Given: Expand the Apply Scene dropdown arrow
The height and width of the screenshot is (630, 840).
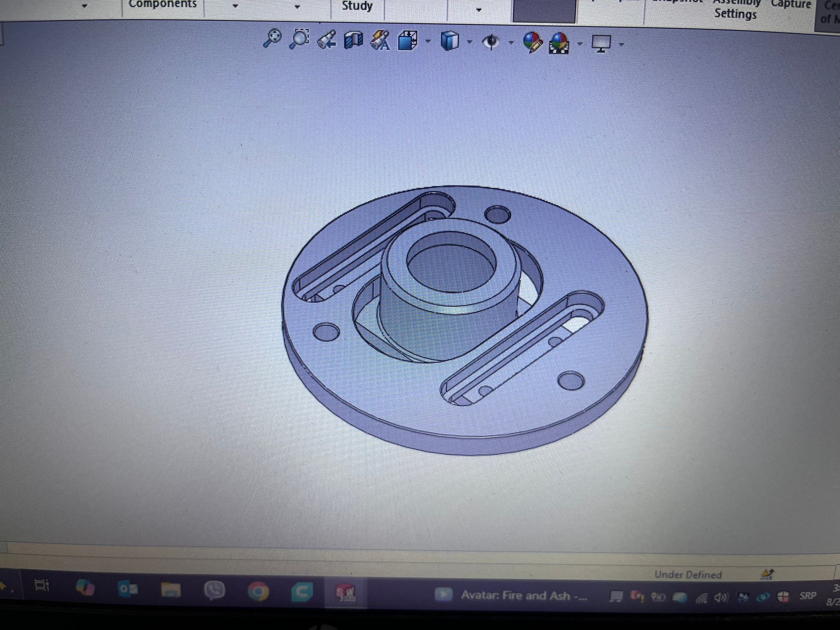Looking at the screenshot, I should click(580, 43).
